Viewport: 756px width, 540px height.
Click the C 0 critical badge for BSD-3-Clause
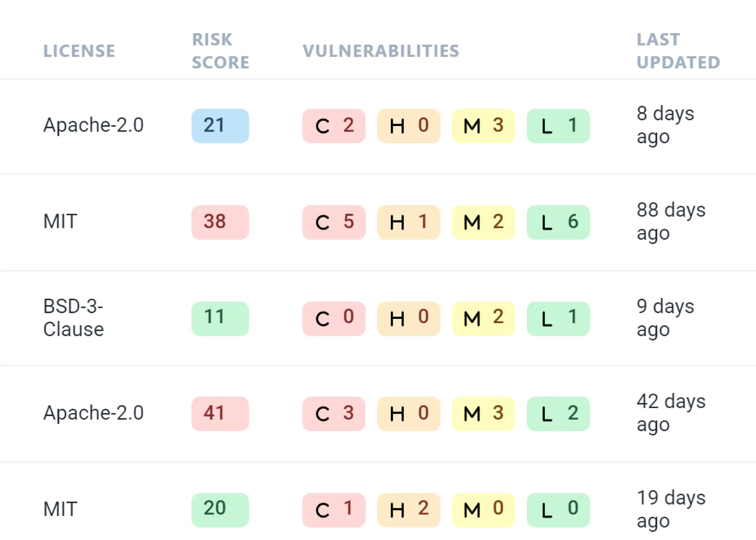point(334,319)
